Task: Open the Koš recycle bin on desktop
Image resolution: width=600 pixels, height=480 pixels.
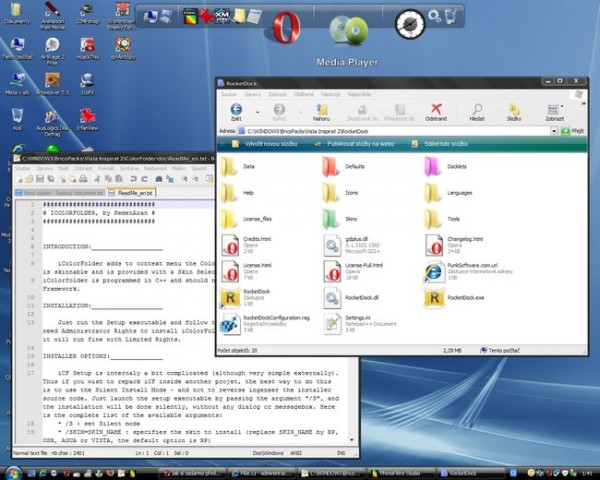Action: 17,119
